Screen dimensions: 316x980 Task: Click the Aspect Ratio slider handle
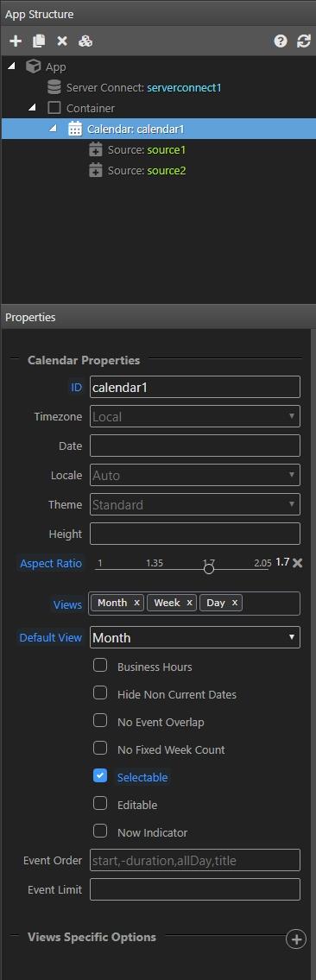pos(209,568)
